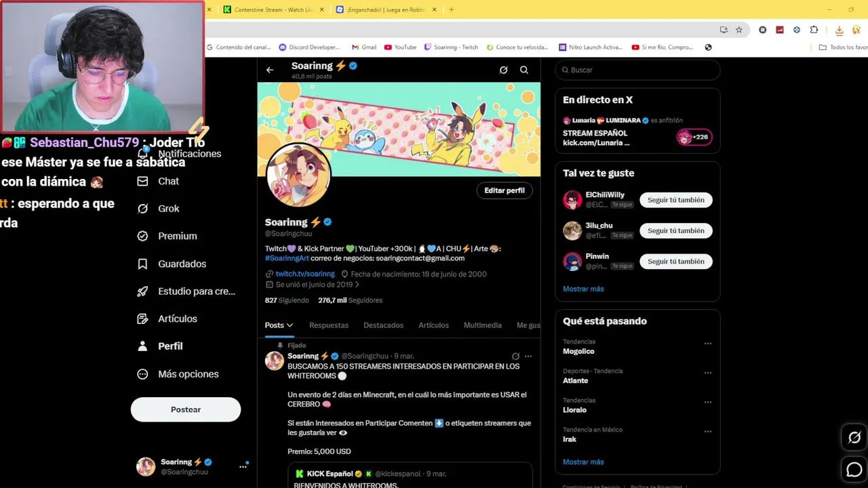Click the Editar perfil button

(505, 190)
